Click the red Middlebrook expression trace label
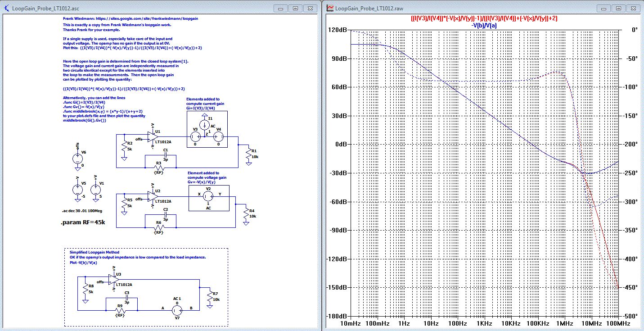 tap(484, 18)
